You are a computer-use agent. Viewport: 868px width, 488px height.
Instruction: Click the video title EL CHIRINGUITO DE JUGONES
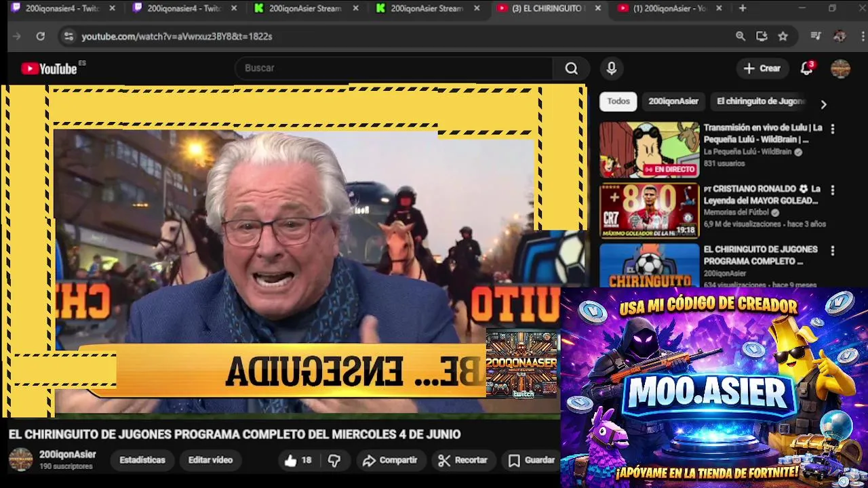(235, 434)
